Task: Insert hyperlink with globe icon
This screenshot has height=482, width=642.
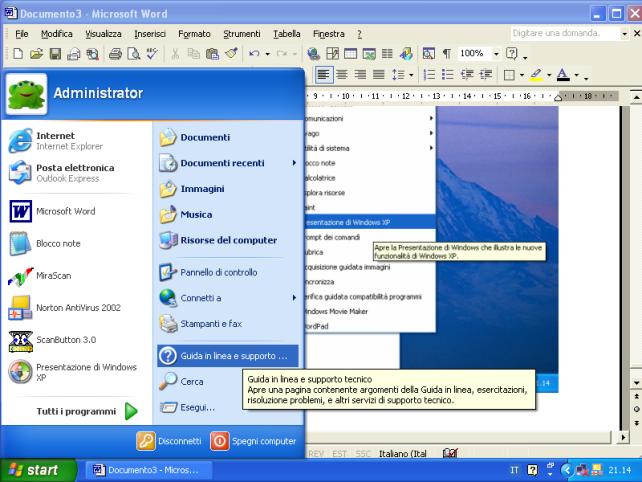Action: click(x=314, y=54)
